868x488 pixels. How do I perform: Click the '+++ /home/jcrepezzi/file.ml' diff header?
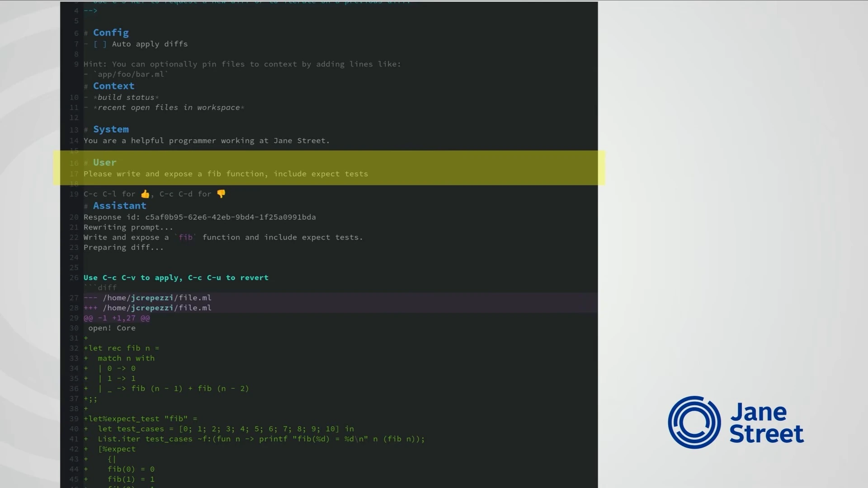[147, 308]
